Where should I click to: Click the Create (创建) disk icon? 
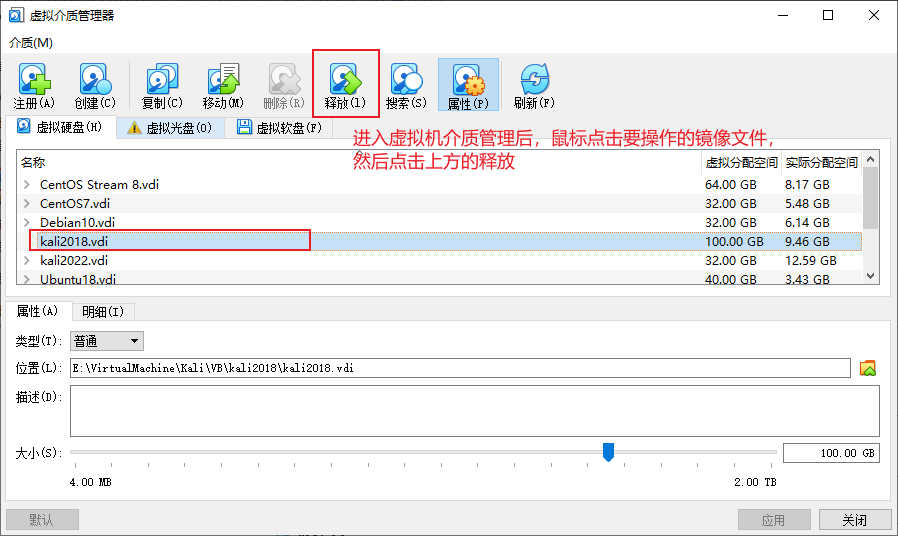click(x=94, y=80)
